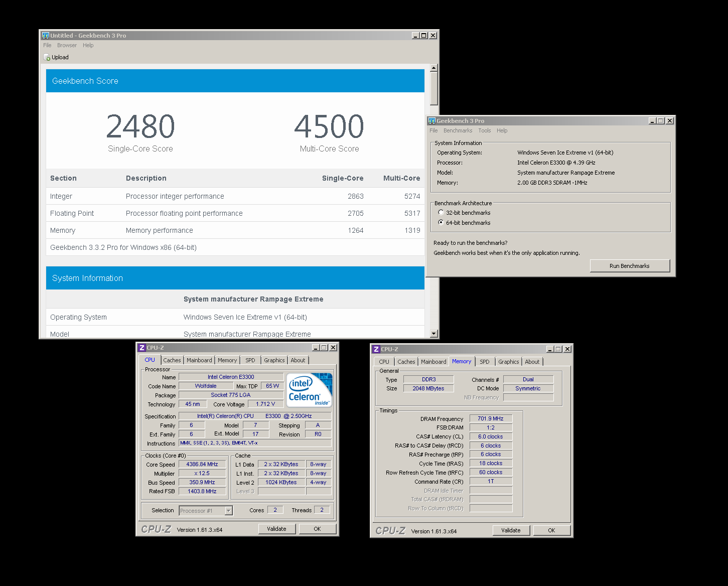This screenshot has height=586, width=728.
Task: Click the Memory row in score table
Action: tap(235, 230)
